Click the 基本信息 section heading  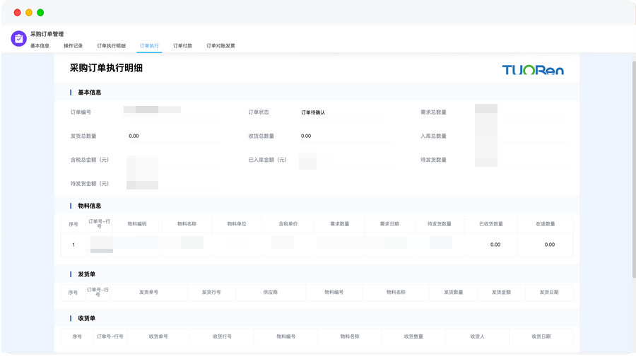(x=90, y=93)
